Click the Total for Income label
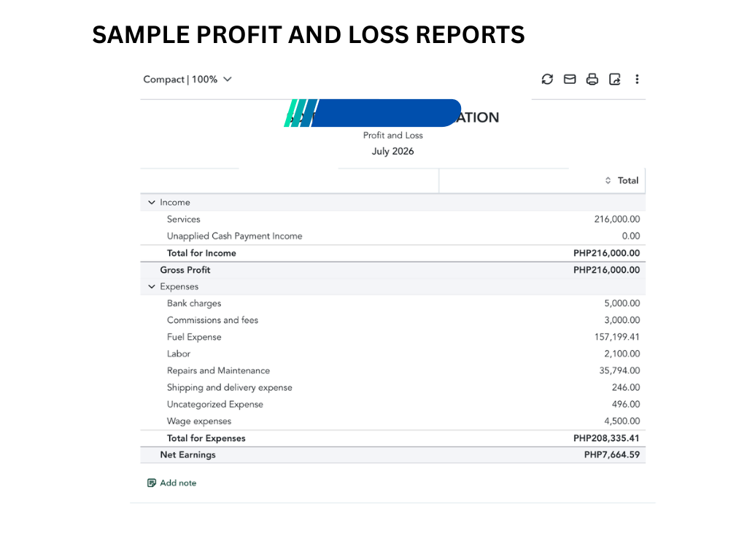 [201, 253]
